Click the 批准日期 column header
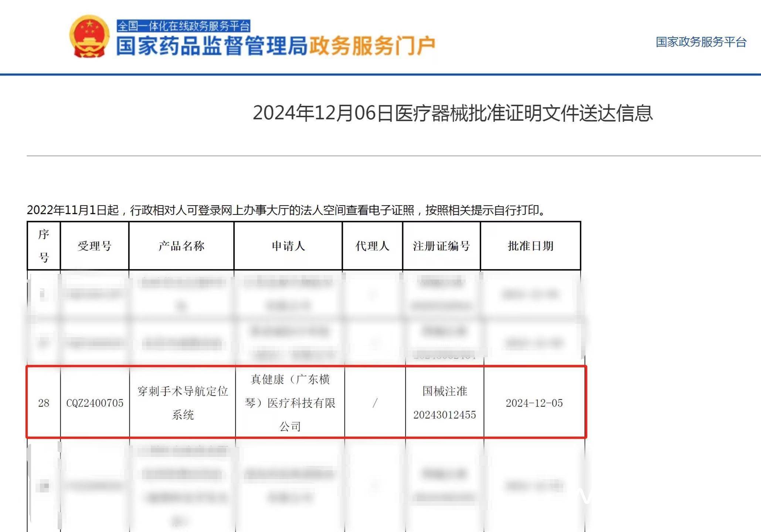The image size is (761, 532). pos(530,246)
